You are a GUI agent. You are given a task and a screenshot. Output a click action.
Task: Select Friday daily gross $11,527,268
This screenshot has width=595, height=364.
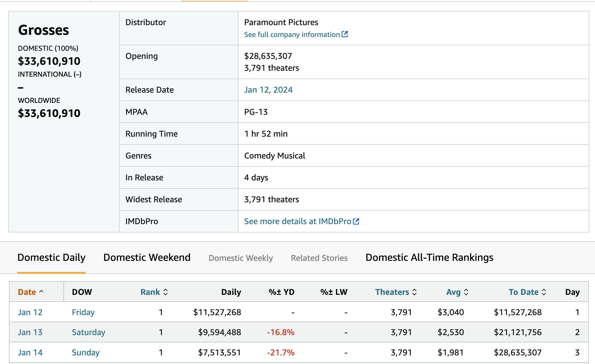(x=217, y=312)
